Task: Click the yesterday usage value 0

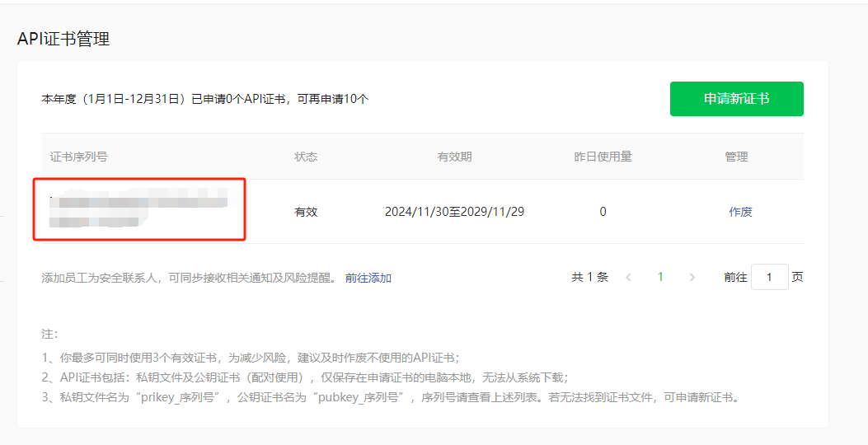Action: click(603, 212)
